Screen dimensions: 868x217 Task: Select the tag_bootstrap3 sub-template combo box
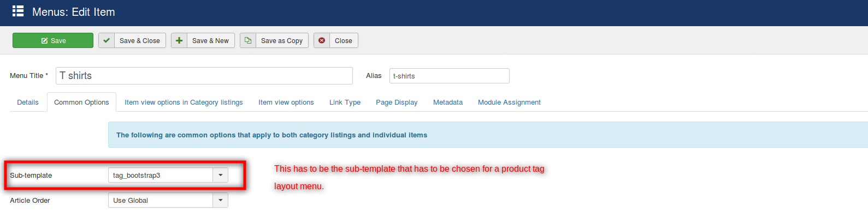[168, 175]
